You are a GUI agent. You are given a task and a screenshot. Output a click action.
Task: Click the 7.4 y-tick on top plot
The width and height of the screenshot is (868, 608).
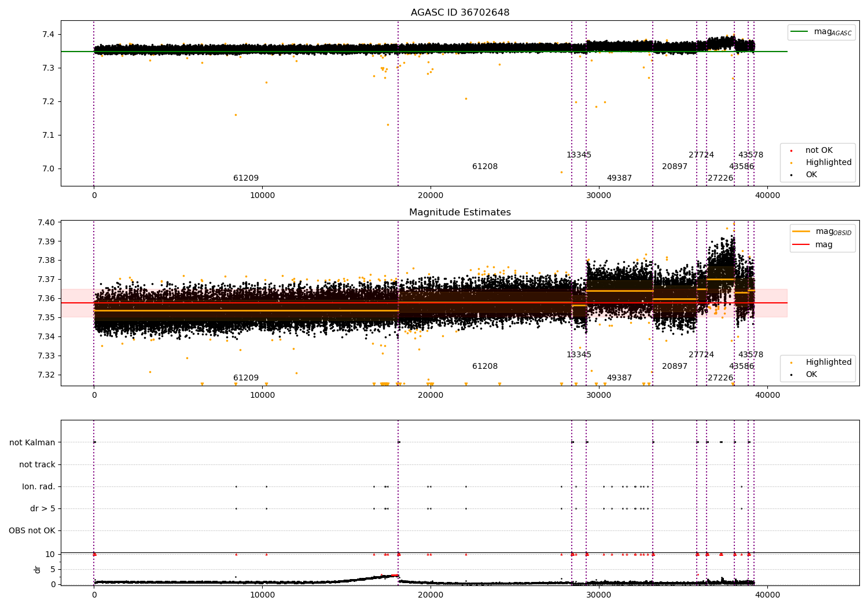point(49,34)
